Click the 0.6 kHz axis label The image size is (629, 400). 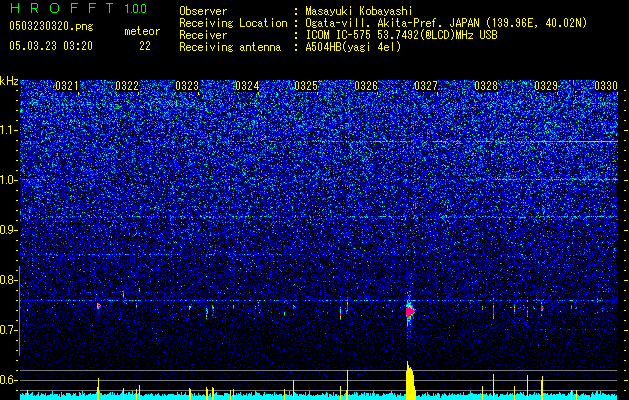click(9, 380)
